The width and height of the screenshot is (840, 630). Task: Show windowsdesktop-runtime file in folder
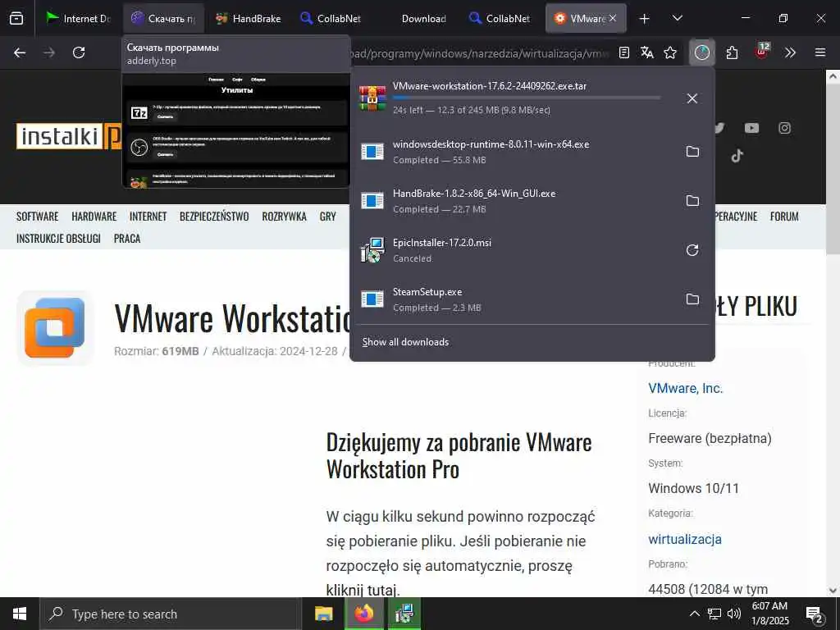coord(692,152)
